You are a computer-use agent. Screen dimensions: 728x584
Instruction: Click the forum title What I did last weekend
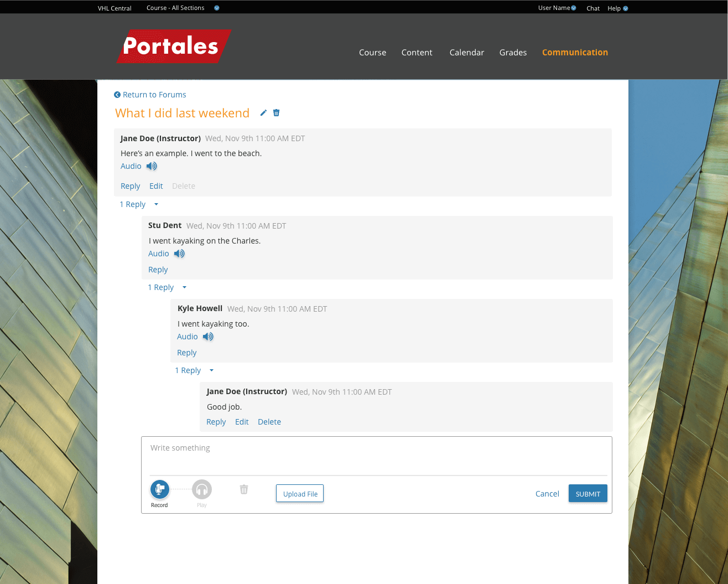click(x=183, y=113)
